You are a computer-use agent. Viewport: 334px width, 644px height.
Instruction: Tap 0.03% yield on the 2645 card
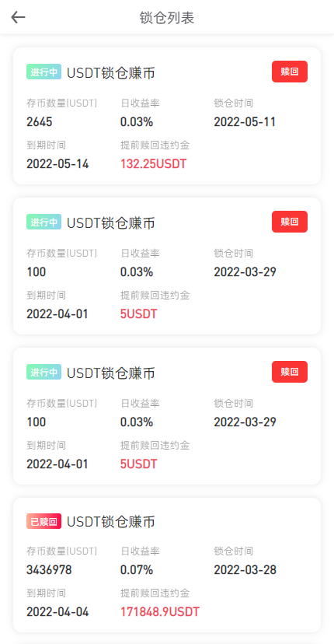137,122
